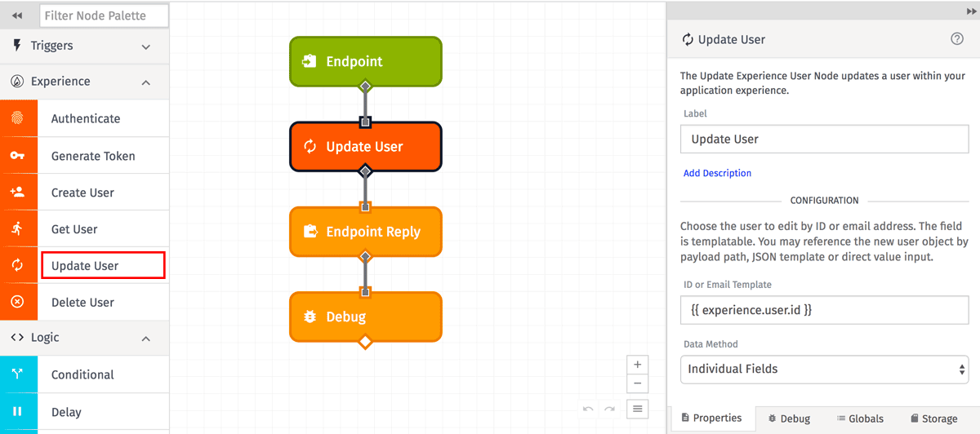Screen dimensions: 980x434
Task: Select the Endpoint Reply node on canvas
Action: point(366,232)
